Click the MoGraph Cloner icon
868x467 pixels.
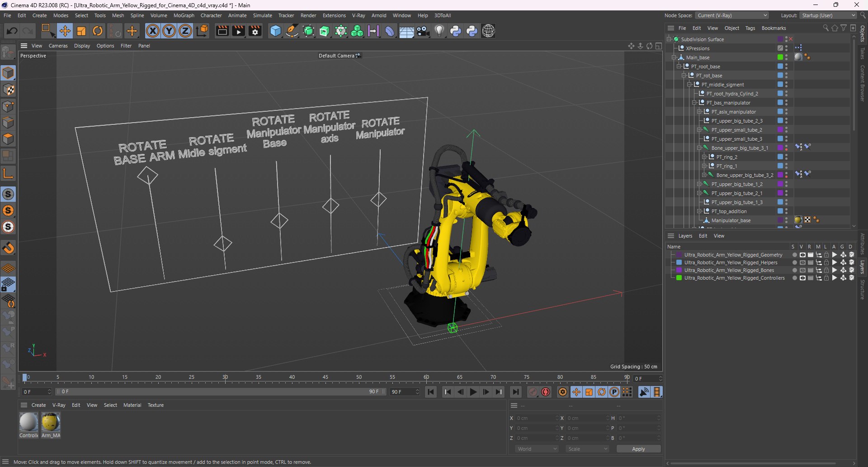357,31
